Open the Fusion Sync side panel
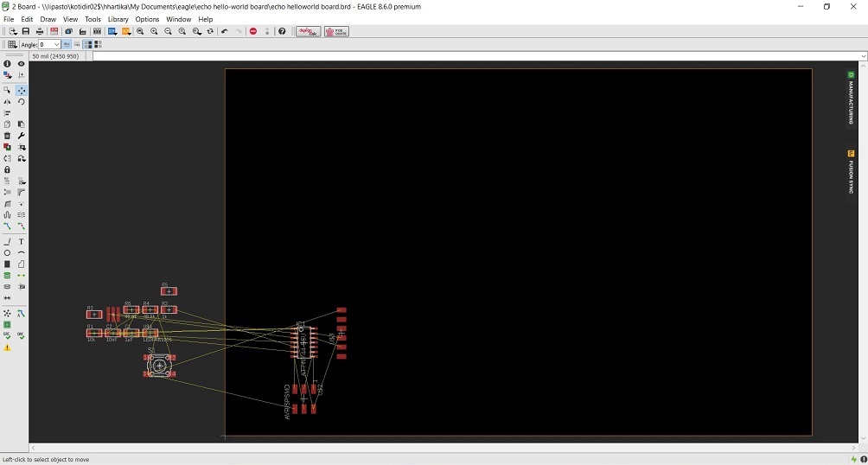 851,172
